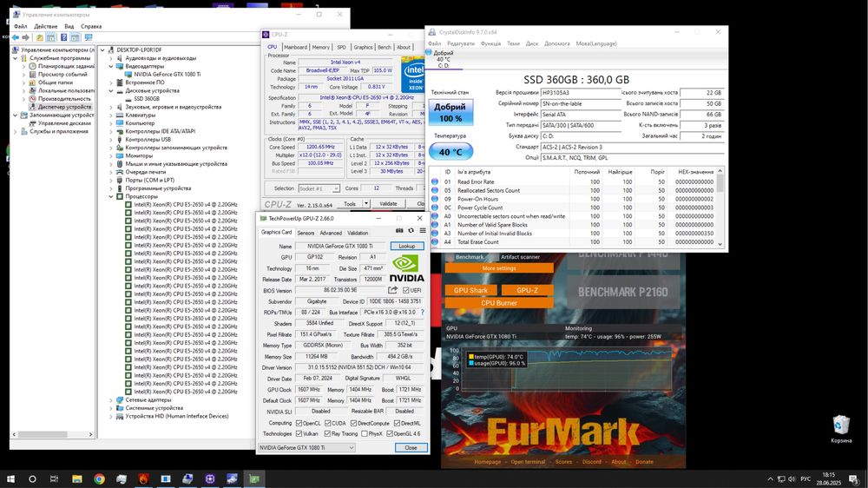Collapse Процессоры node in device tree

tap(111, 196)
